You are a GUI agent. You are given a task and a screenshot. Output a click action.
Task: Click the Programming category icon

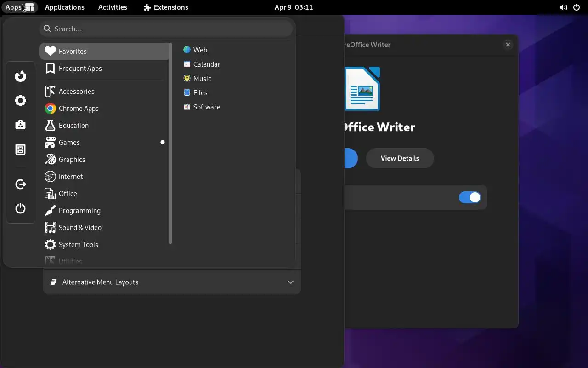(x=50, y=210)
